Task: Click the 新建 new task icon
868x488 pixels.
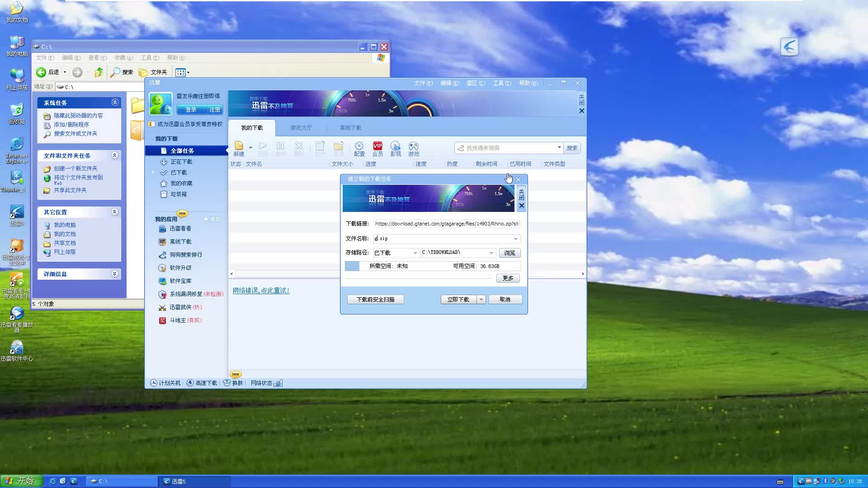Action: (239, 148)
